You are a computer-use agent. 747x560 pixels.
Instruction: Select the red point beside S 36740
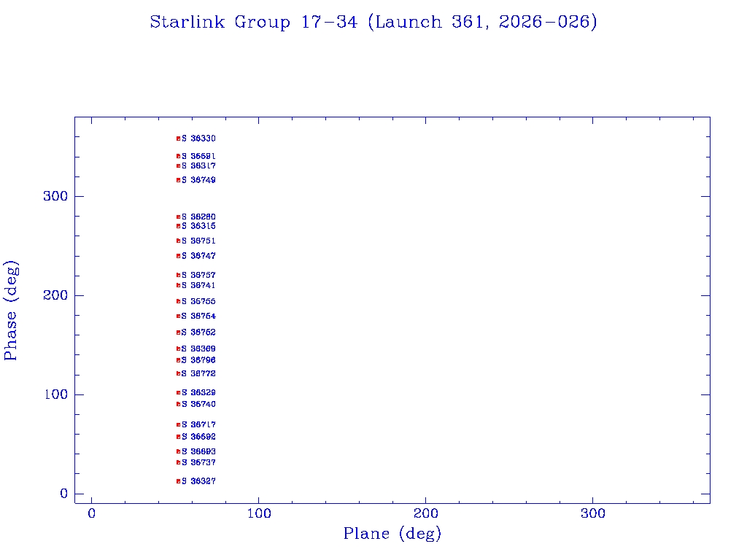click(x=178, y=404)
